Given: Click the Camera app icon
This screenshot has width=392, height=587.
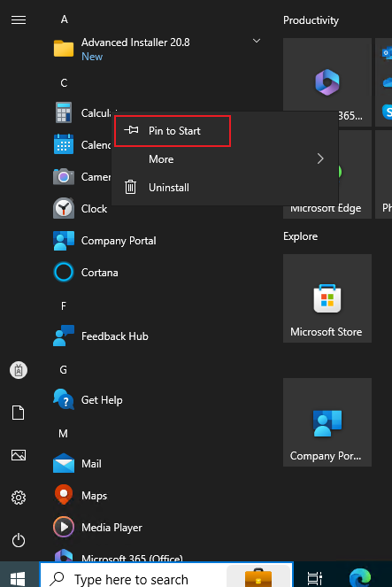Looking at the screenshot, I should tap(64, 176).
